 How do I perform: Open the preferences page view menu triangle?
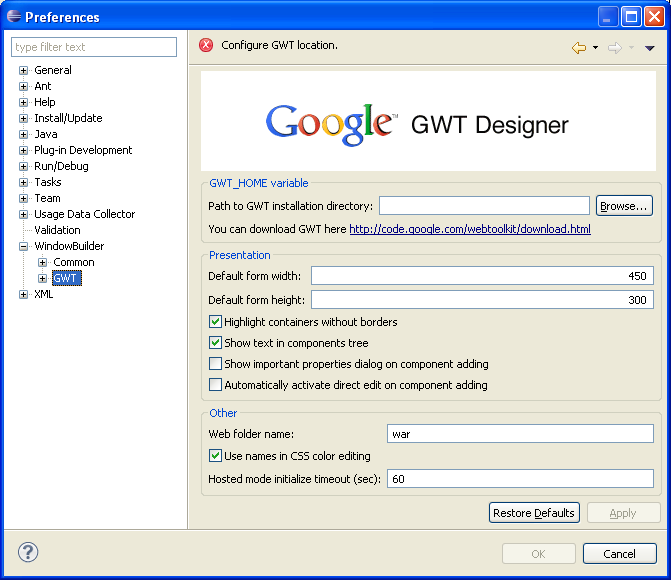pos(650,48)
